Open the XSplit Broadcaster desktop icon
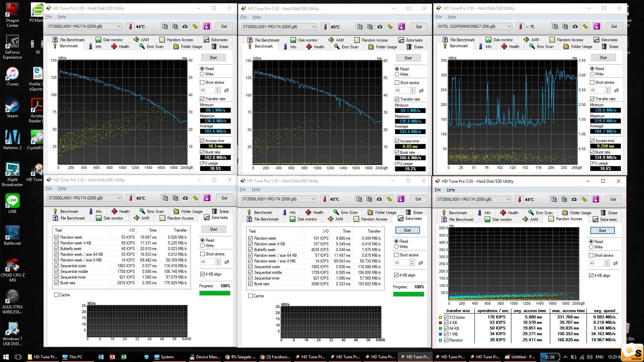The height and width of the screenshot is (362, 644). click(x=12, y=174)
